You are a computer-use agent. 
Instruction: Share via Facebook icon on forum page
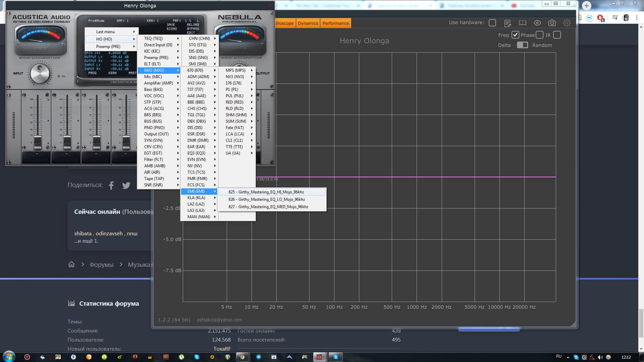(111, 185)
